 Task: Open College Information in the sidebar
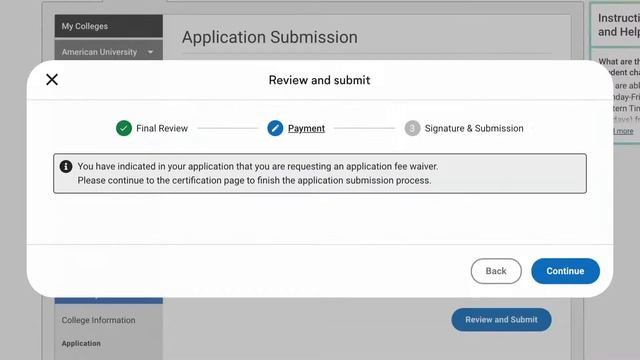[x=98, y=320]
